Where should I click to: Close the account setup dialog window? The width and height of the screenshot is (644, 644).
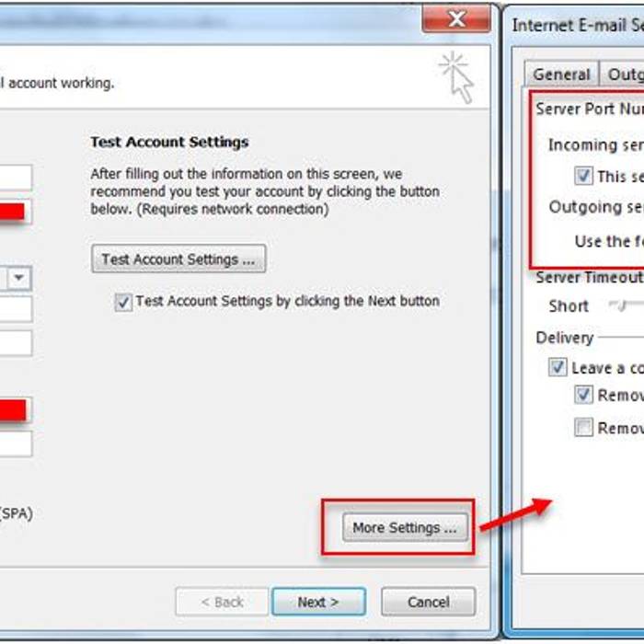[x=456, y=19]
